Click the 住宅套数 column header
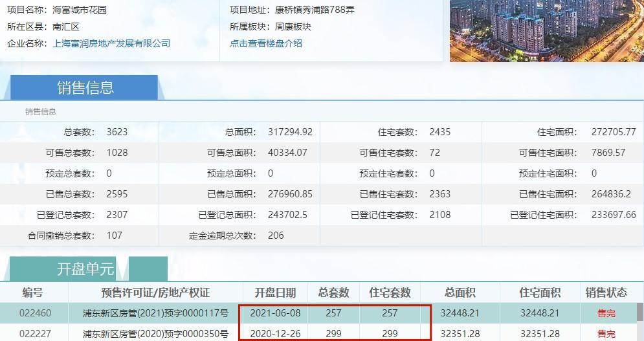 (390, 292)
